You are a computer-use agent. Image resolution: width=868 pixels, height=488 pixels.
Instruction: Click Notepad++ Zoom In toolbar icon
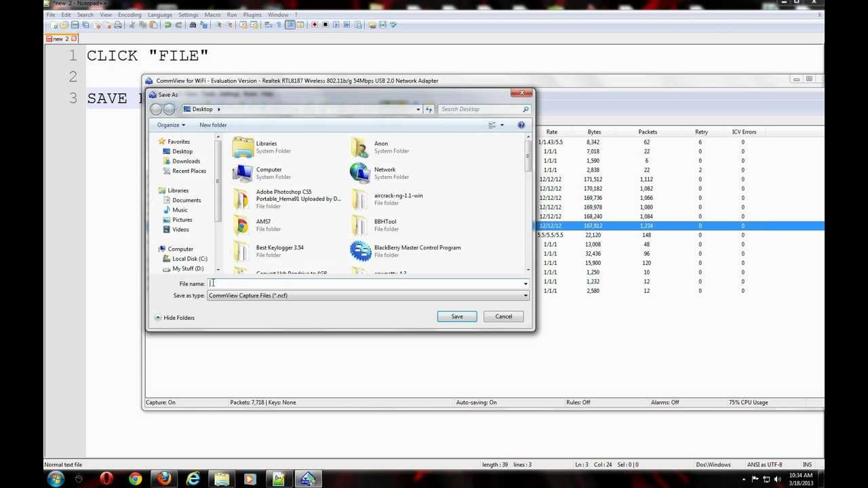pos(220,24)
